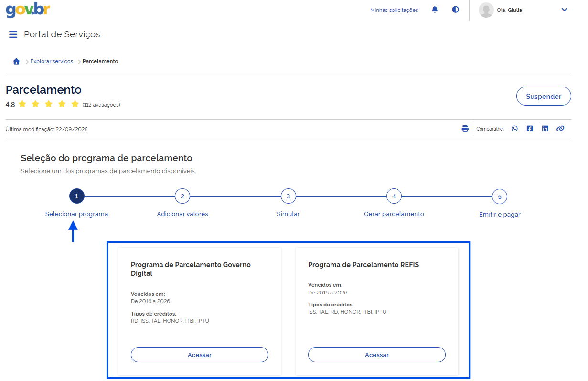The width and height of the screenshot is (588, 381).
Task: Share the service on LinkedIn
Action: point(545,129)
